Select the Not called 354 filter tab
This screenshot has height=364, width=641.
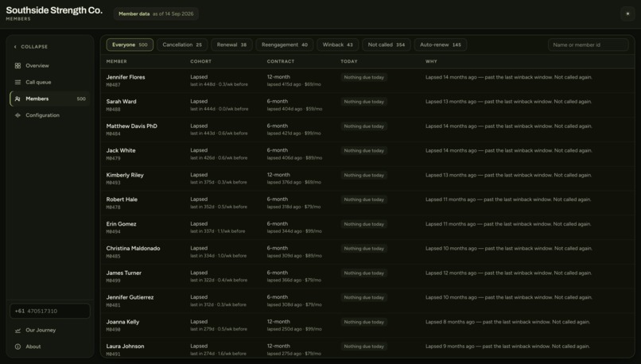(x=386, y=45)
